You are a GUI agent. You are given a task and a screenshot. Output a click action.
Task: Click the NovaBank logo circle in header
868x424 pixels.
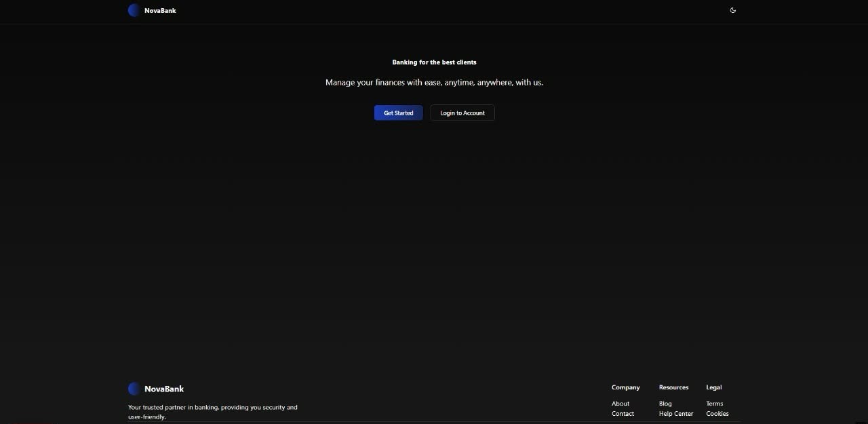[x=134, y=10]
